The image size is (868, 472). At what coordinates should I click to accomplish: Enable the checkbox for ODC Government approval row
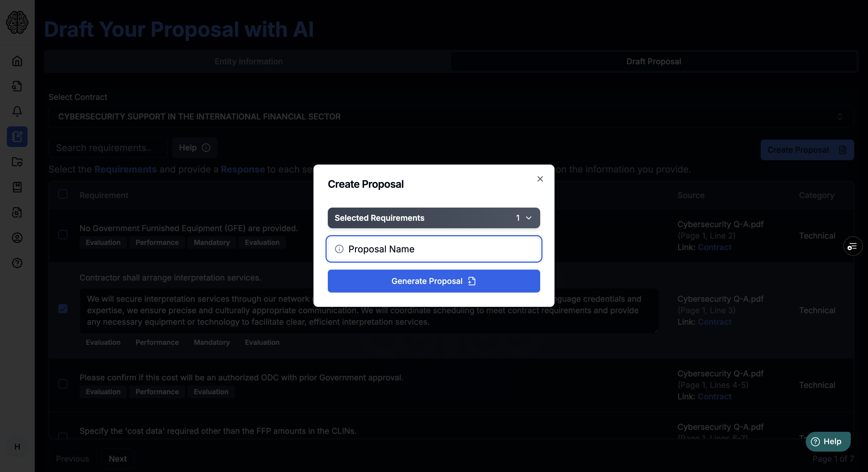point(62,384)
